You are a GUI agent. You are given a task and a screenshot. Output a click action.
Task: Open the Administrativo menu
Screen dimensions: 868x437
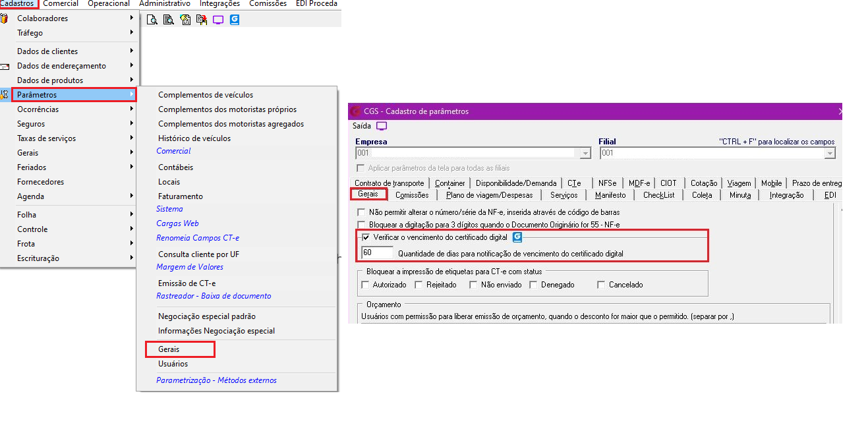165,3
